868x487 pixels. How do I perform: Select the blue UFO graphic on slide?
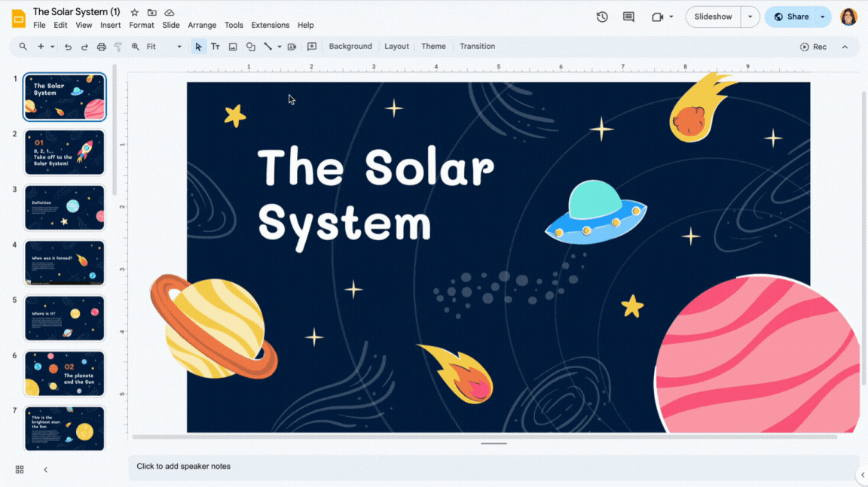(x=596, y=212)
